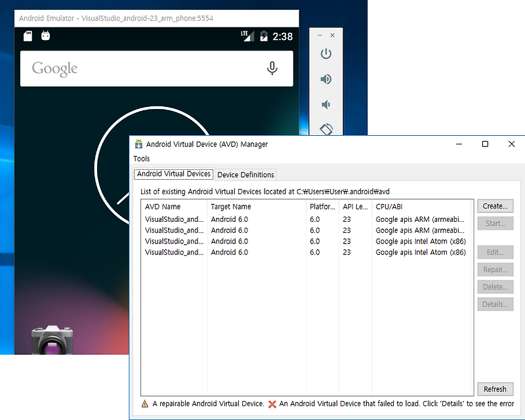Rotate the emulator screen icon

pos(326,129)
